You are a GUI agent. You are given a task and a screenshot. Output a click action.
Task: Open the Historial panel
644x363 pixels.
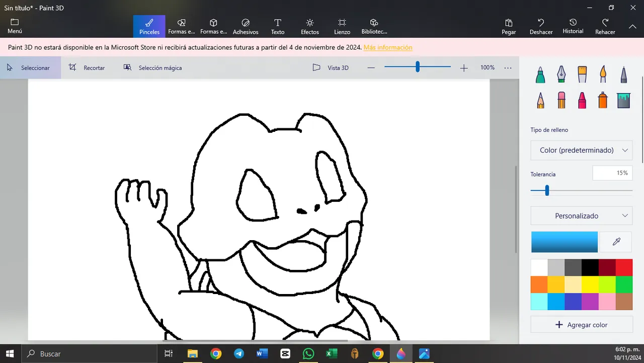click(573, 27)
